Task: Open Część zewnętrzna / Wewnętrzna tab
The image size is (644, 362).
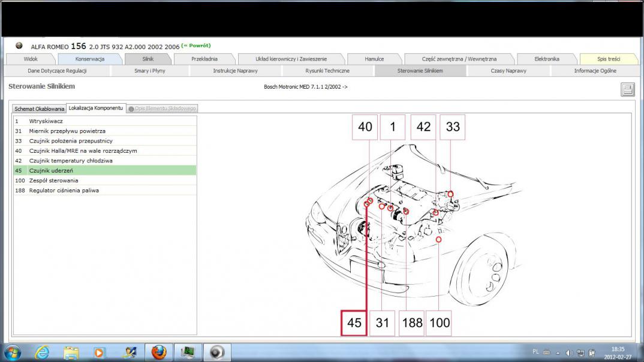Action: coord(459,59)
